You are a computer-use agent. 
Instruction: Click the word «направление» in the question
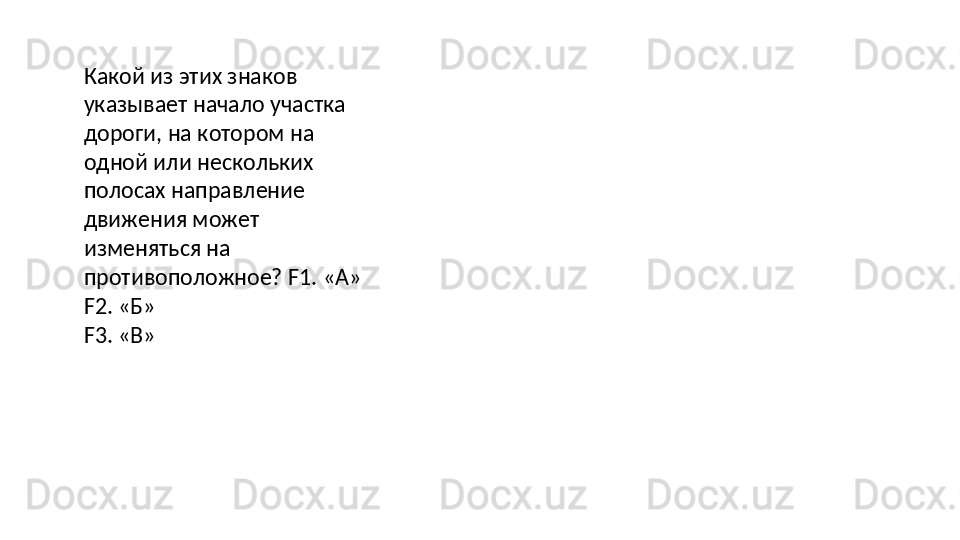(238, 191)
